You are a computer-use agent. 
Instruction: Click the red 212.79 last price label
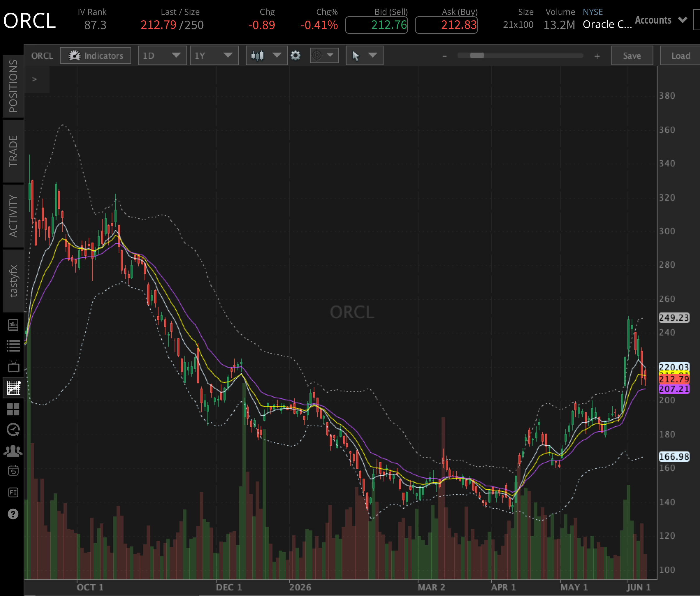tap(674, 379)
